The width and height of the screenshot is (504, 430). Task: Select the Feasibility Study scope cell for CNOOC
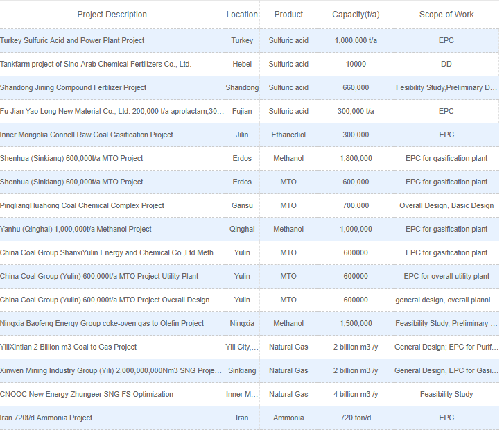[x=446, y=394]
